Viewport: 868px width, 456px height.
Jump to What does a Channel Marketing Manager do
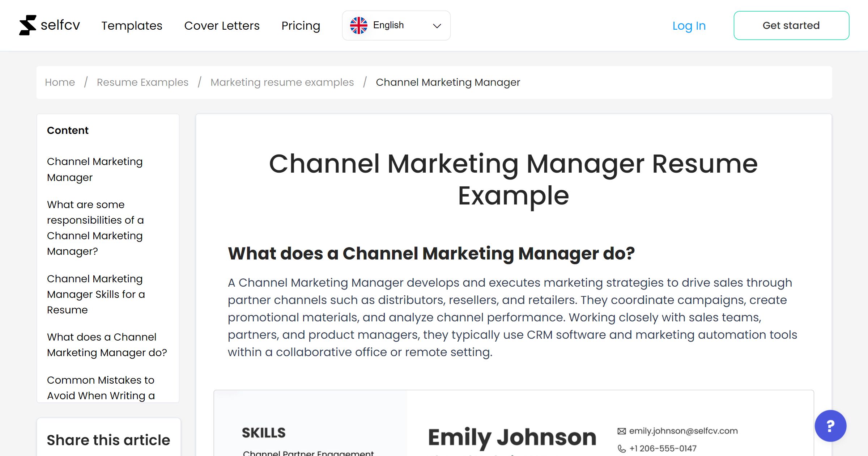click(107, 345)
